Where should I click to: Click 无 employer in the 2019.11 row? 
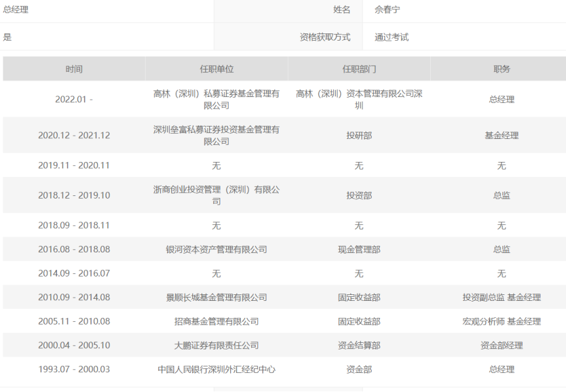coord(216,165)
